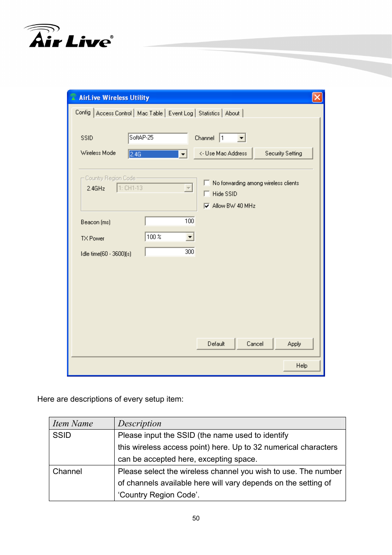View the Statistics tab
This screenshot has height=555, width=392.
[209, 113]
